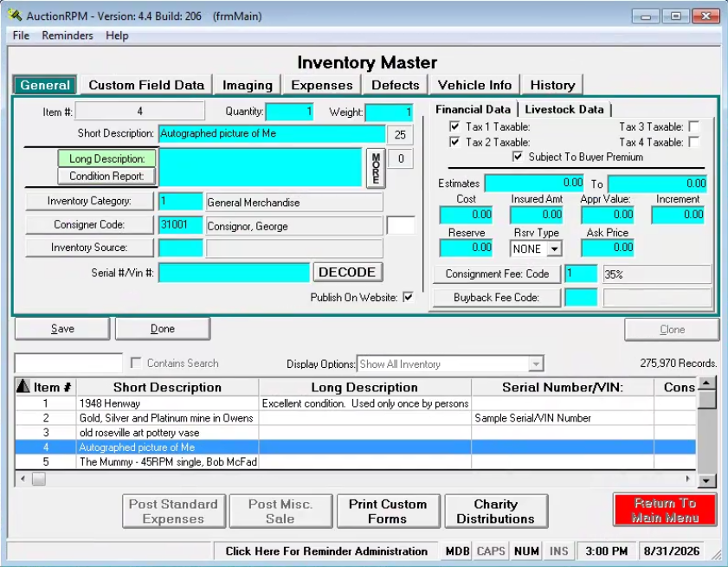This screenshot has width=728, height=567.
Task: Click the Buyback Fee Code button
Action: click(x=497, y=298)
